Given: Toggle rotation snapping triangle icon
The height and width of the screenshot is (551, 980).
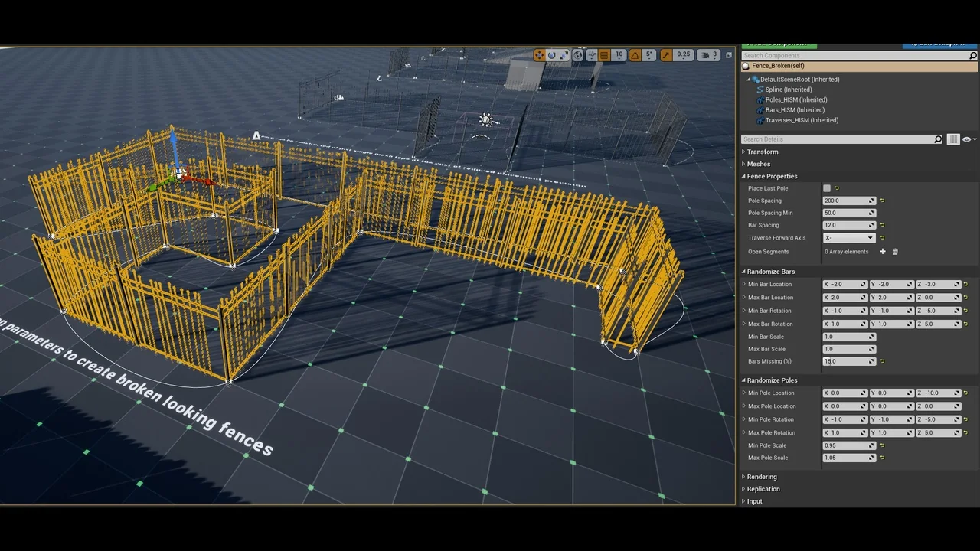Looking at the screenshot, I should tap(634, 54).
